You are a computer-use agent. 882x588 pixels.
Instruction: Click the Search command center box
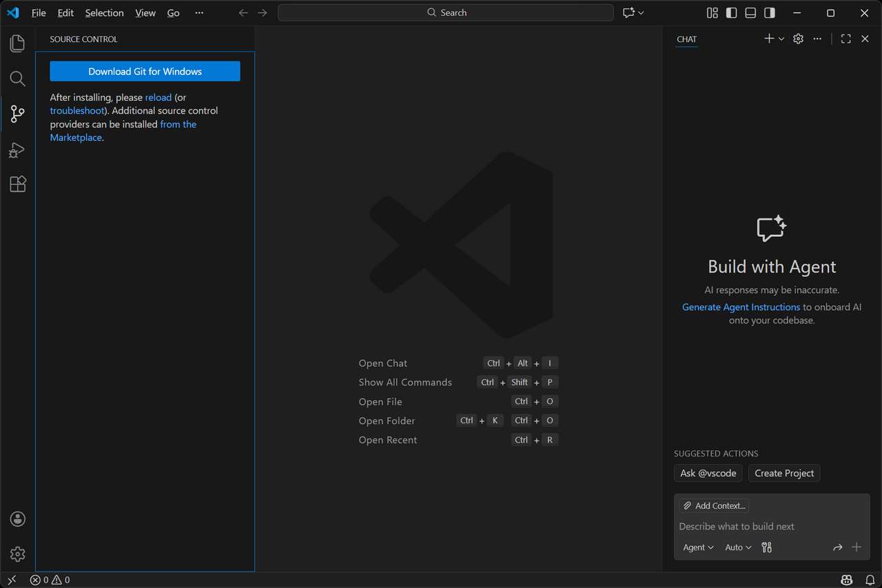tap(446, 12)
